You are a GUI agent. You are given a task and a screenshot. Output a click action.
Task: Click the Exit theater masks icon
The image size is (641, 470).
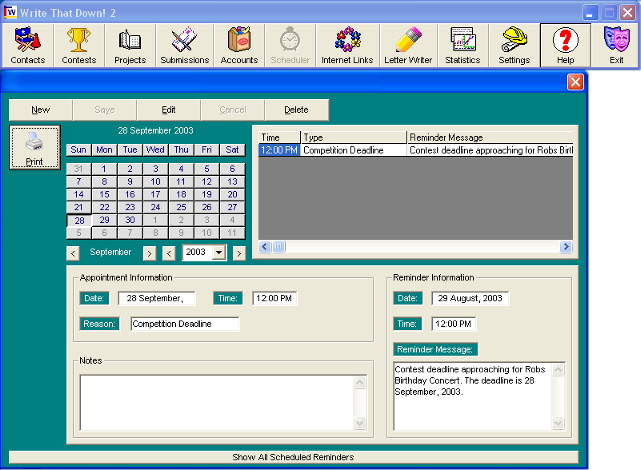616,45
